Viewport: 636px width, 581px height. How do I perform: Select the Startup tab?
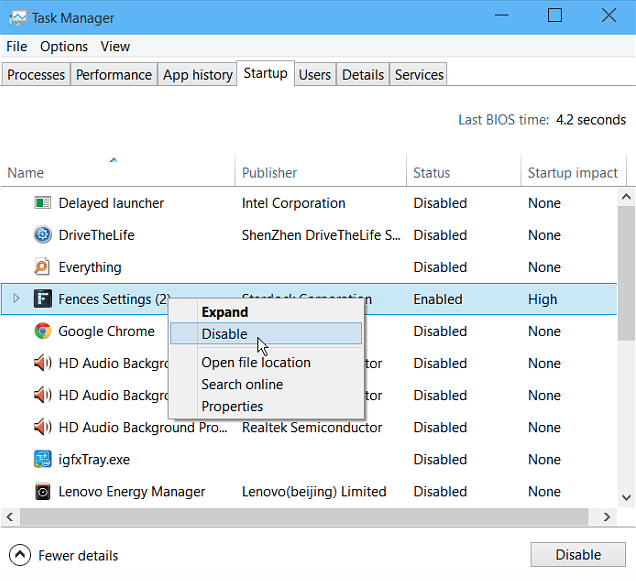[x=265, y=73]
